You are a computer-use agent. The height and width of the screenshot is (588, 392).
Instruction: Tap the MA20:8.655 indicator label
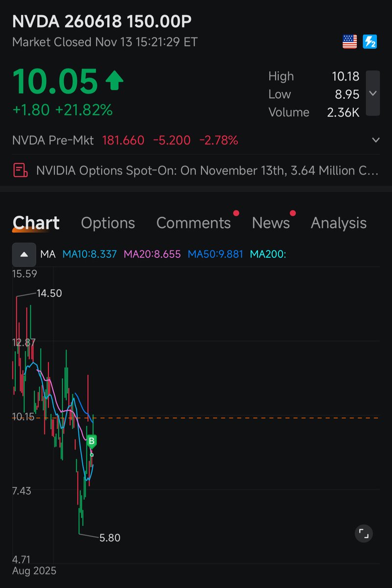tap(152, 254)
